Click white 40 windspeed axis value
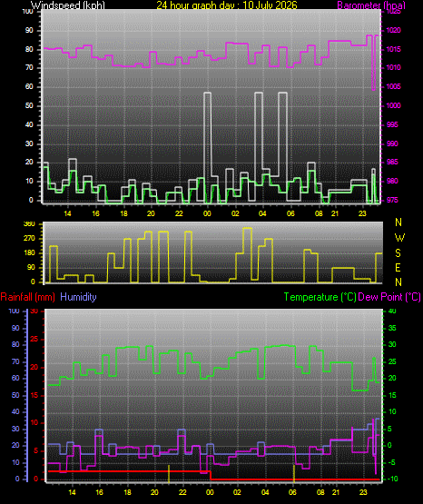The width and height of the screenshot is (423, 504). (29, 124)
